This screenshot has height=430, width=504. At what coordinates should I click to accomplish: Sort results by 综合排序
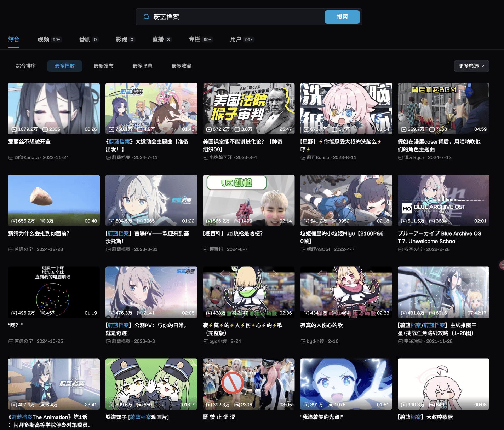pos(26,66)
